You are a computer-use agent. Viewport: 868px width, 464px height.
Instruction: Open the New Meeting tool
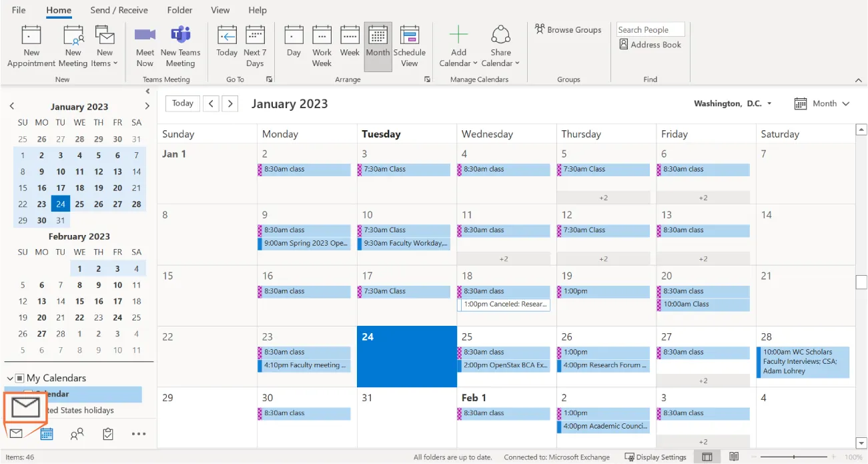(x=73, y=43)
